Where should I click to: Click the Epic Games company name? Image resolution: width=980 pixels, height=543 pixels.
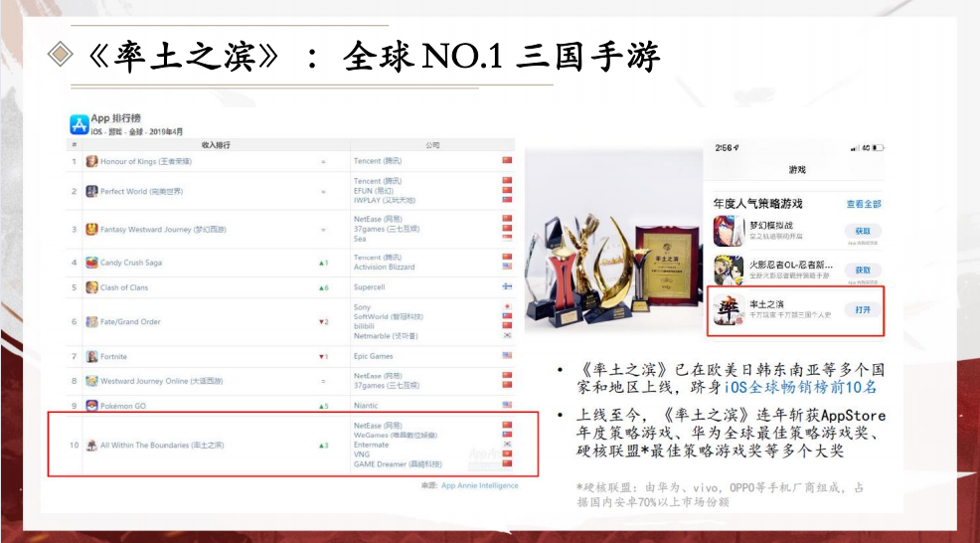pos(374,356)
